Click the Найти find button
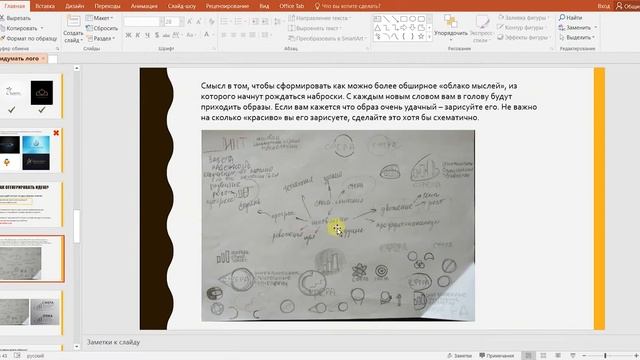Image resolution: width=640 pixels, height=360 pixels. (571, 18)
